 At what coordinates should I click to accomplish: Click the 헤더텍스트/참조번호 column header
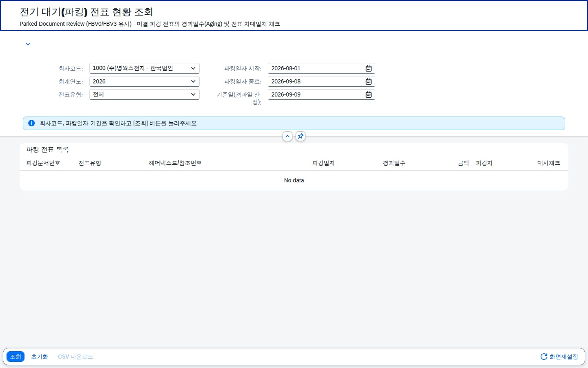175,163
